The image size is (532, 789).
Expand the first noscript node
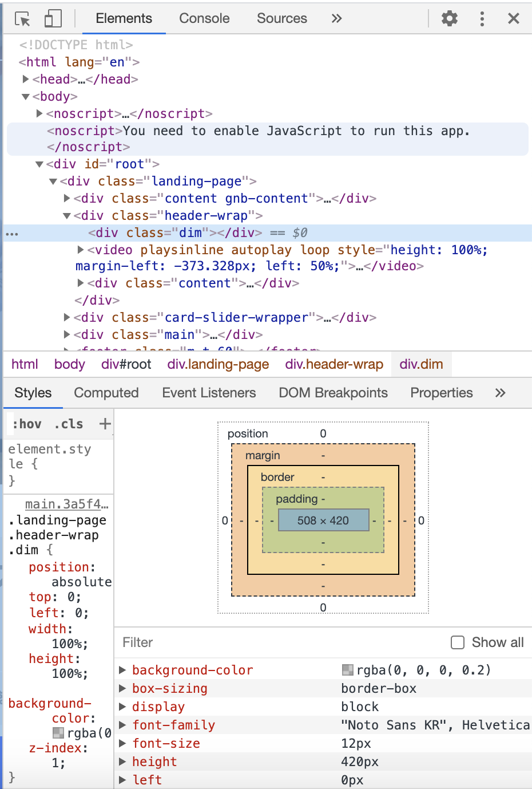pos(39,113)
